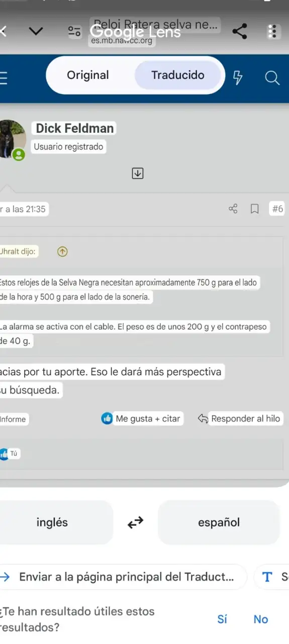This screenshot has height=644, width=289.
Task: Bookmark post #6
Action: pyautogui.click(x=255, y=209)
